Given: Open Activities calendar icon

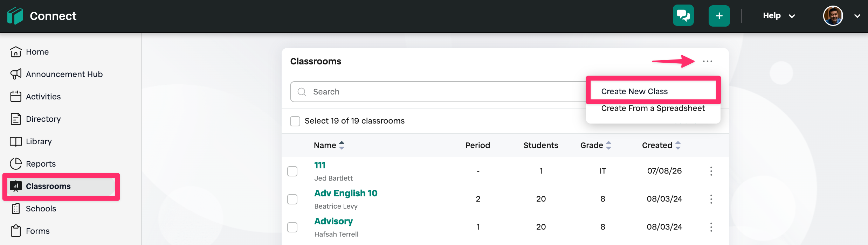Looking at the screenshot, I should 16,96.
